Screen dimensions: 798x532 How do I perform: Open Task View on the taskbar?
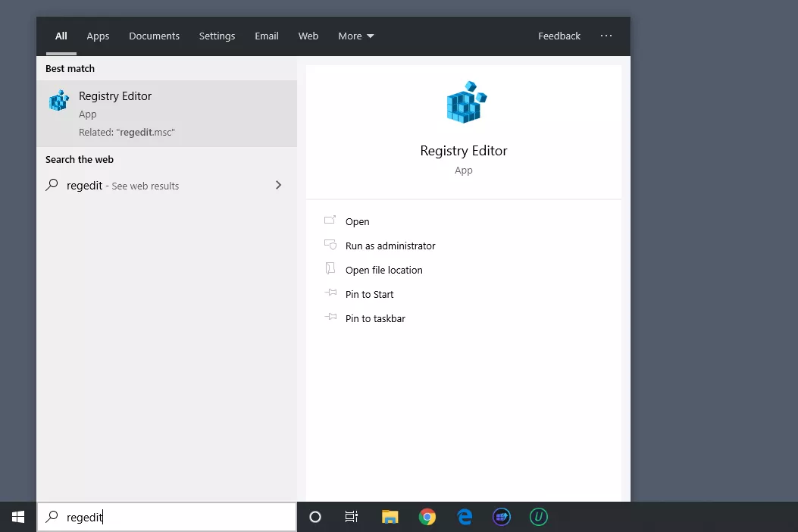351,517
